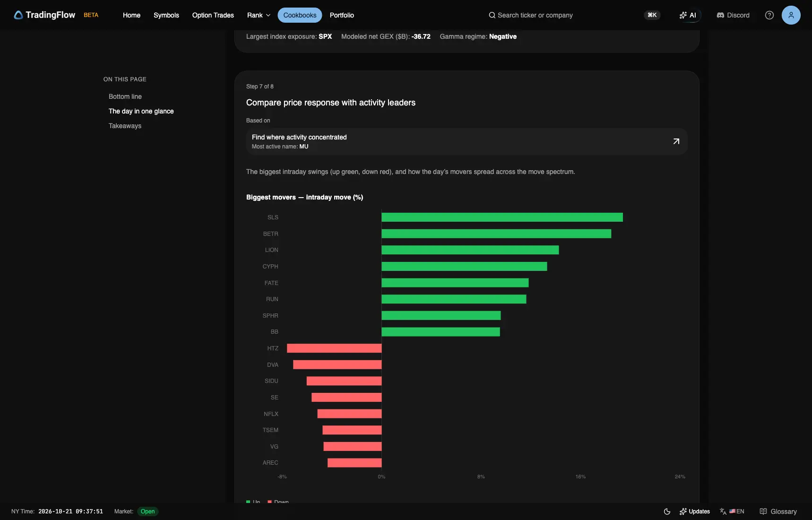
Task: Click the Step 7 of 8 label
Action: (x=260, y=87)
